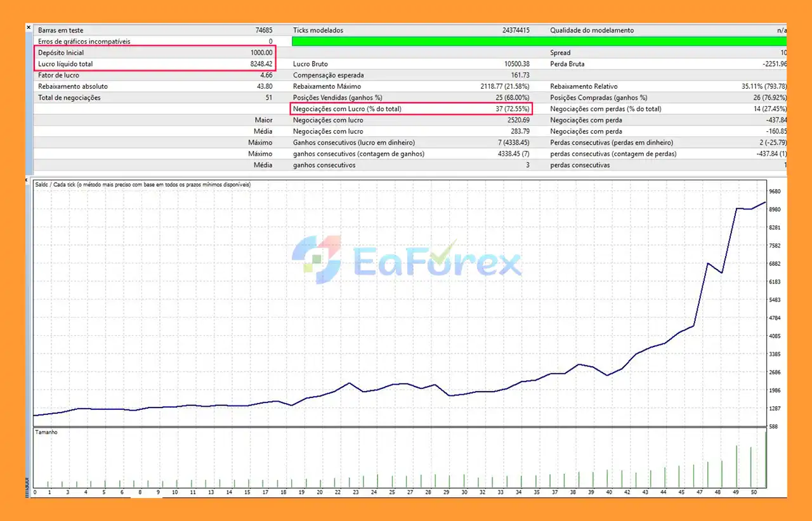Select Total de negociações row label

point(69,98)
